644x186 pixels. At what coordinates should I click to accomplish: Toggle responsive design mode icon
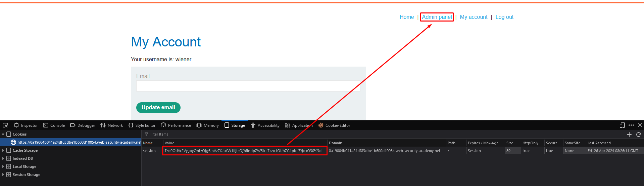(622, 125)
